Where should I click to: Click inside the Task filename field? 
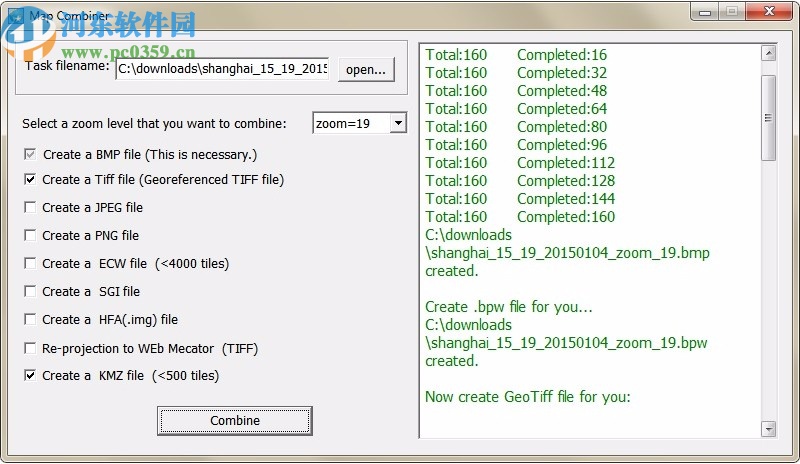click(x=222, y=69)
